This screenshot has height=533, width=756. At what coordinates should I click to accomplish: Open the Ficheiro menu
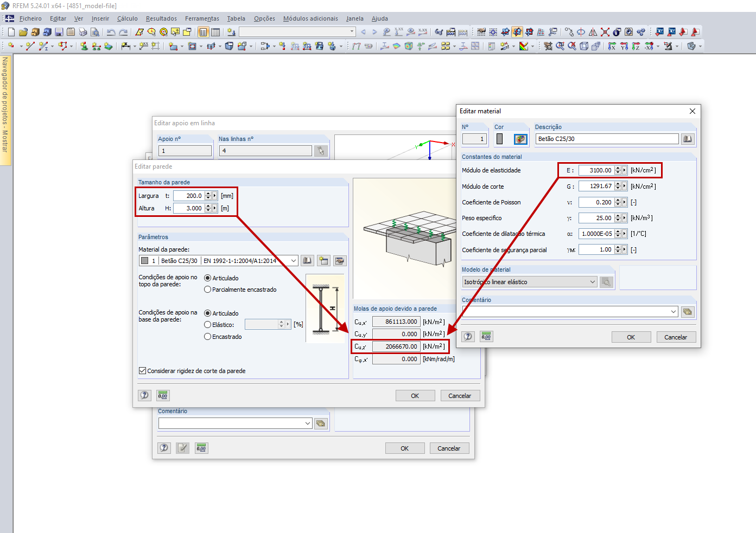pos(30,18)
